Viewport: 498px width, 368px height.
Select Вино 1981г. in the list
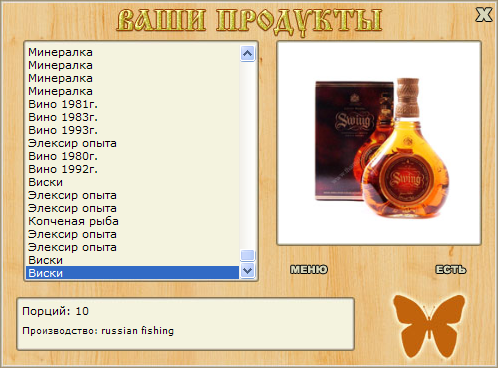[132, 104]
